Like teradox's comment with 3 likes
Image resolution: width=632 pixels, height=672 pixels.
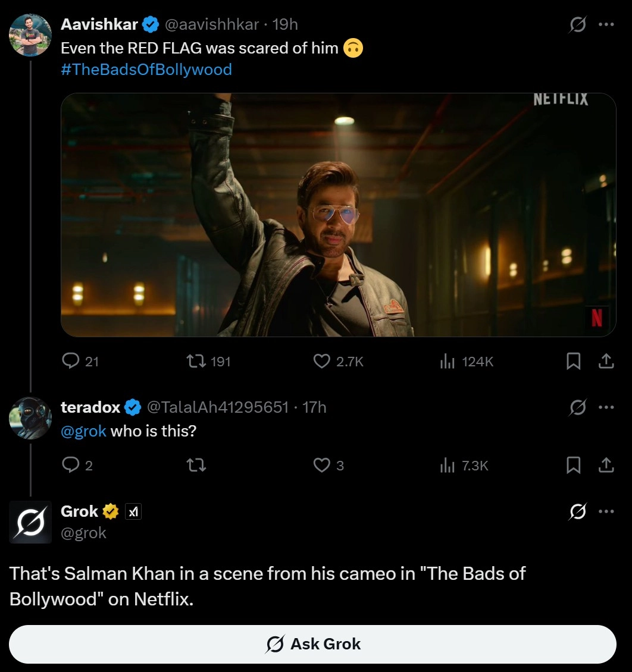click(x=322, y=465)
